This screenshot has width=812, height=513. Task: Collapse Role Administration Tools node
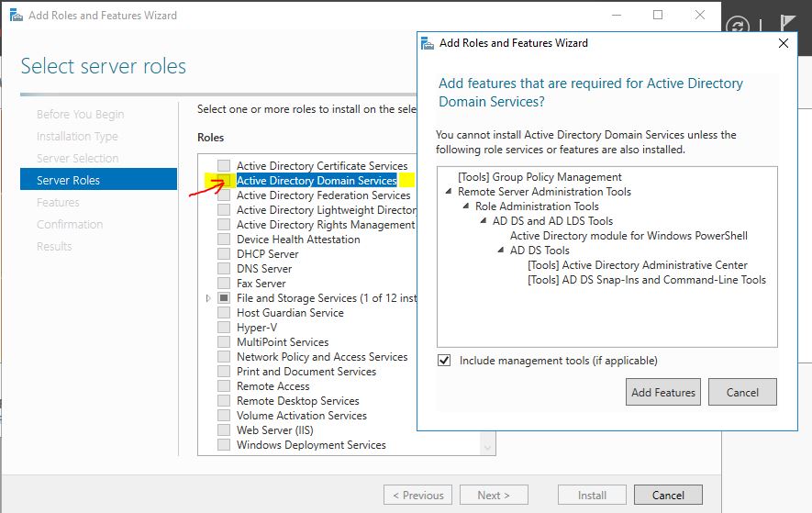466,206
